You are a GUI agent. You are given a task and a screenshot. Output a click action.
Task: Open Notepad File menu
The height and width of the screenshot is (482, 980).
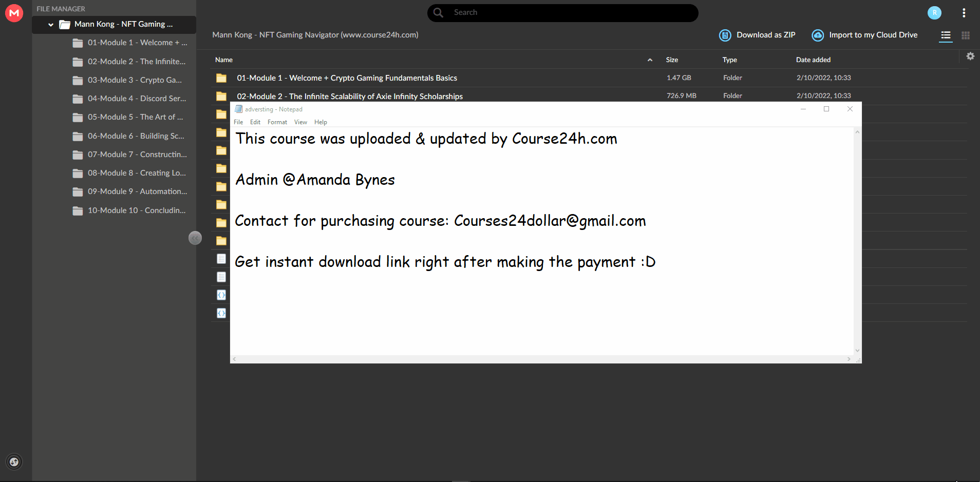point(238,122)
